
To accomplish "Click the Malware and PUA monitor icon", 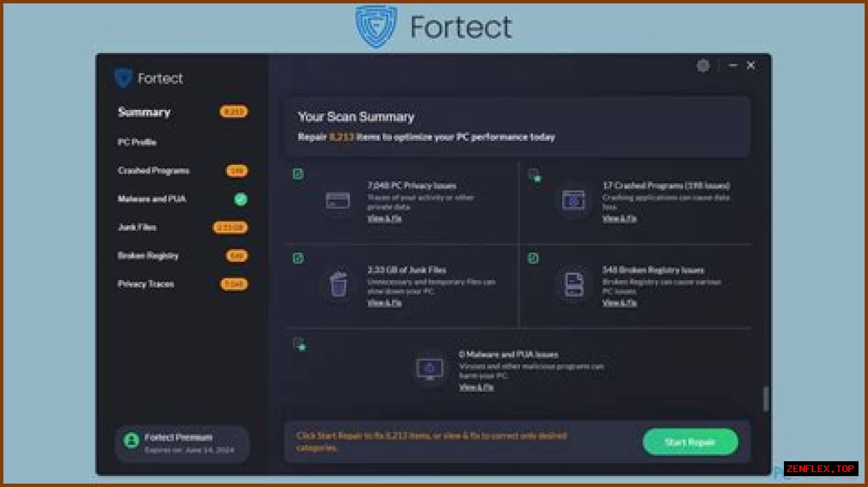I will pyautogui.click(x=429, y=368).
